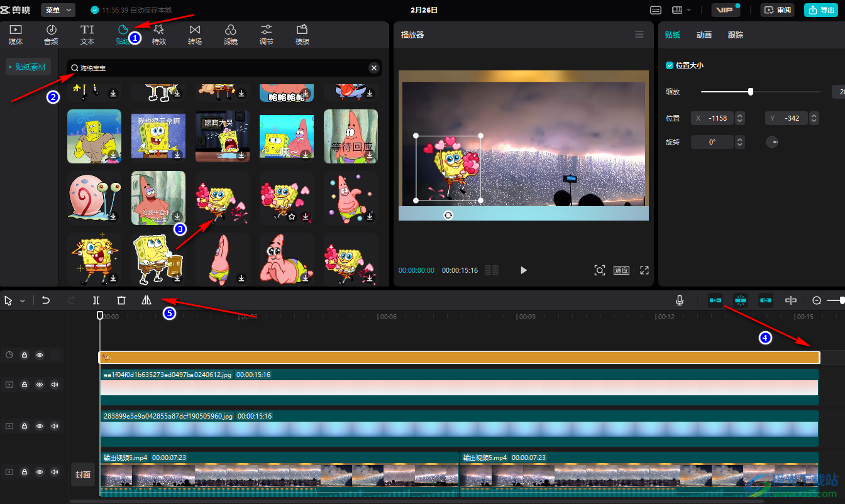Open the 特效 effects tab

[x=159, y=35]
